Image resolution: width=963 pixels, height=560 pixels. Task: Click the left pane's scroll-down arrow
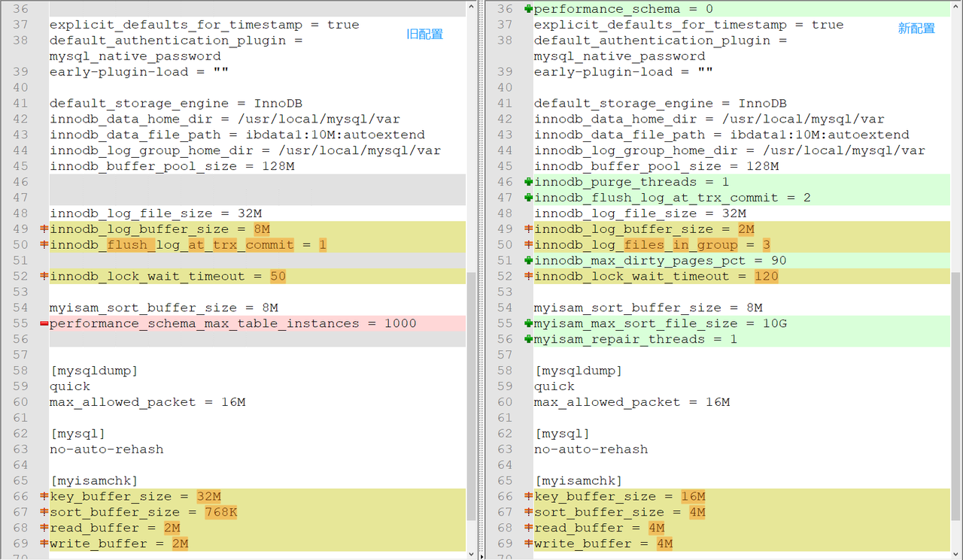pyautogui.click(x=472, y=554)
